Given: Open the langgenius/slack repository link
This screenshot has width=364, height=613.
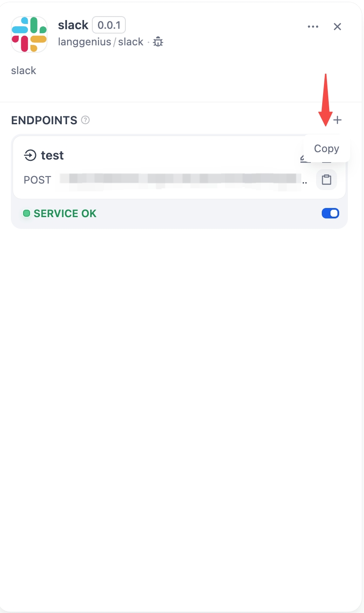Looking at the screenshot, I should pos(101,42).
